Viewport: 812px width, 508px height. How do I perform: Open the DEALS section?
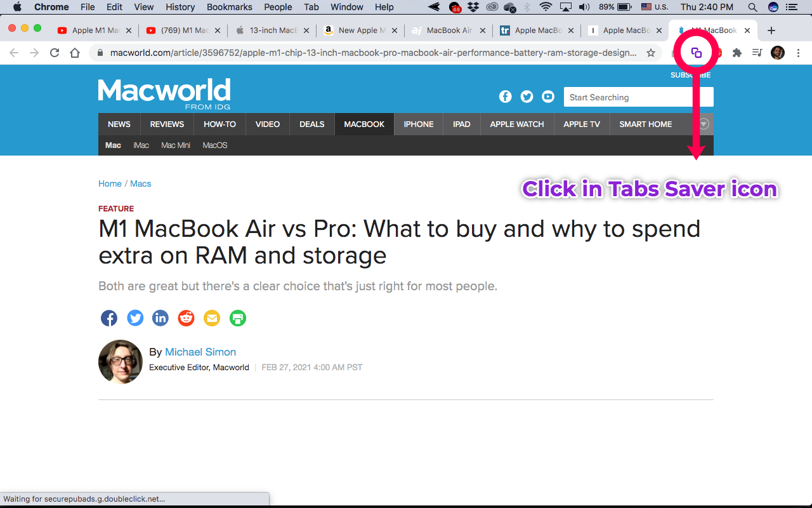(311, 124)
